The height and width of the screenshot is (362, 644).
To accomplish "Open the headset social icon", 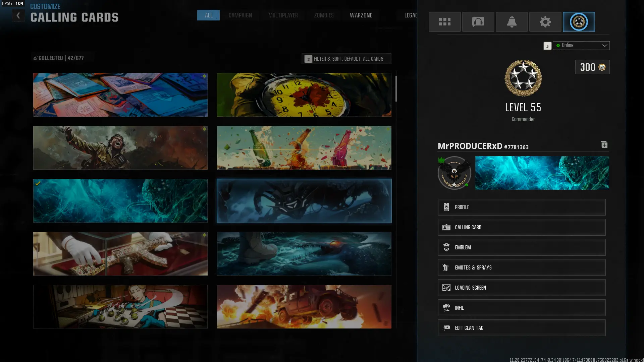I will [478, 22].
